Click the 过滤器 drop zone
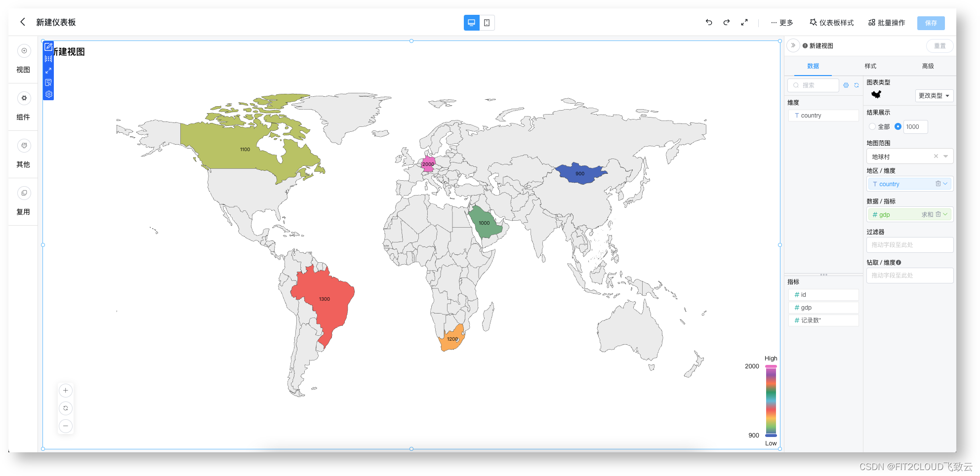Viewport: 980px width, 476px height. pyautogui.click(x=910, y=245)
